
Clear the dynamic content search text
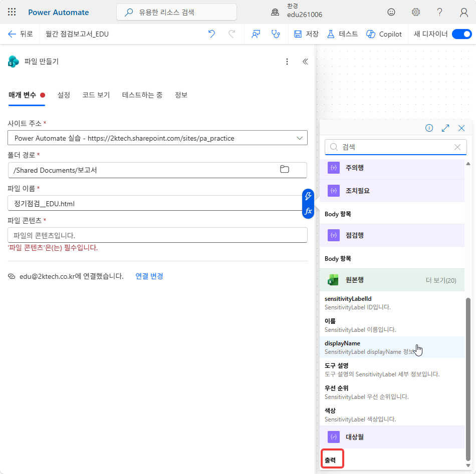pos(457,147)
